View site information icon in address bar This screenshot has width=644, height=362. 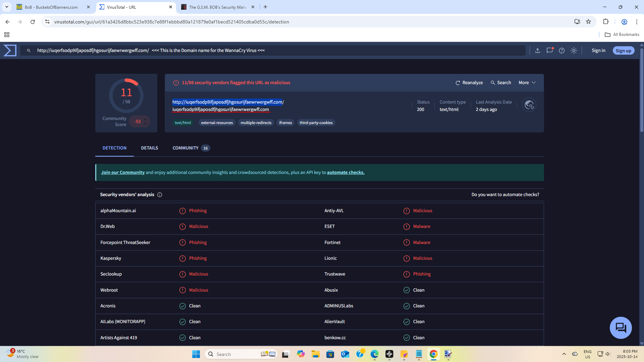coord(47,22)
